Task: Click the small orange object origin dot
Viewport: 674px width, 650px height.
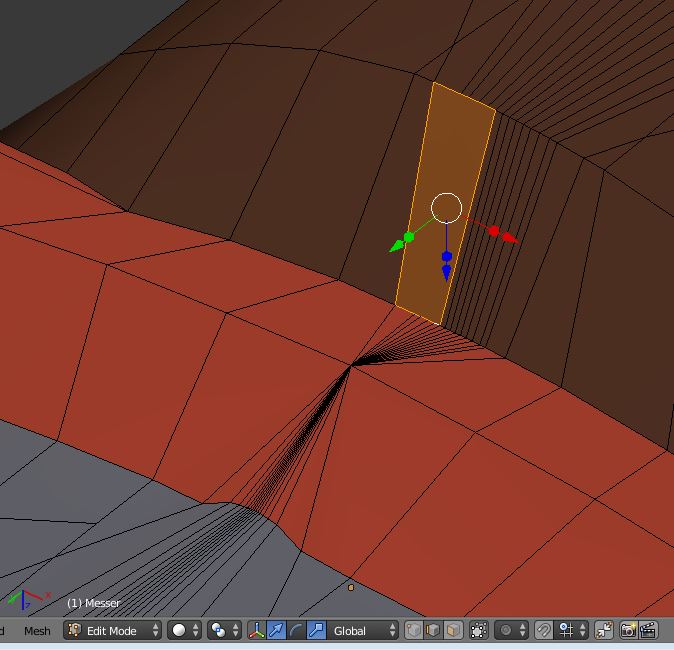Action: pos(351,587)
